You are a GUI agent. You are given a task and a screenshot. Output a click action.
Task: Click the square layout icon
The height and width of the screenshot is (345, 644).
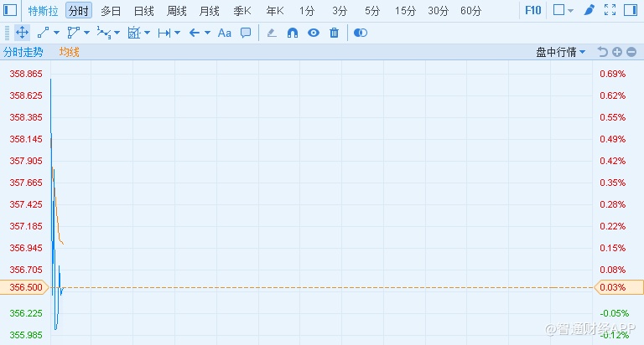(x=559, y=10)
